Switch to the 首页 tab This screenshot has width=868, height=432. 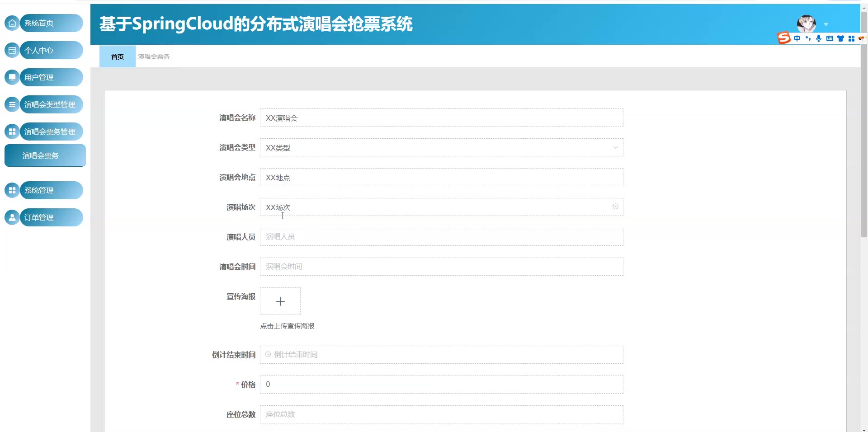point(118,56)
